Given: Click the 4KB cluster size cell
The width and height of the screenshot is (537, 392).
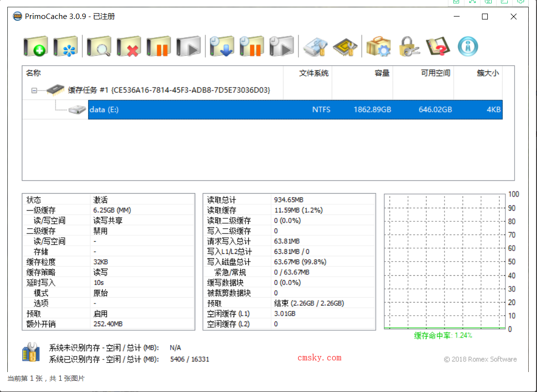Looking at the screenshot, I should [x=494, y=109].
